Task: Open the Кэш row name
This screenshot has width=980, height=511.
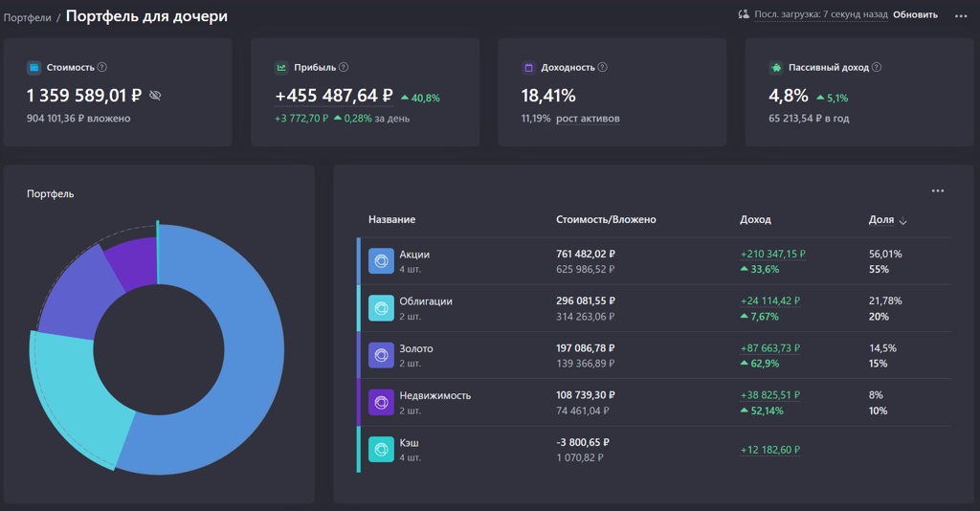Action: click(x=409, y=442)
